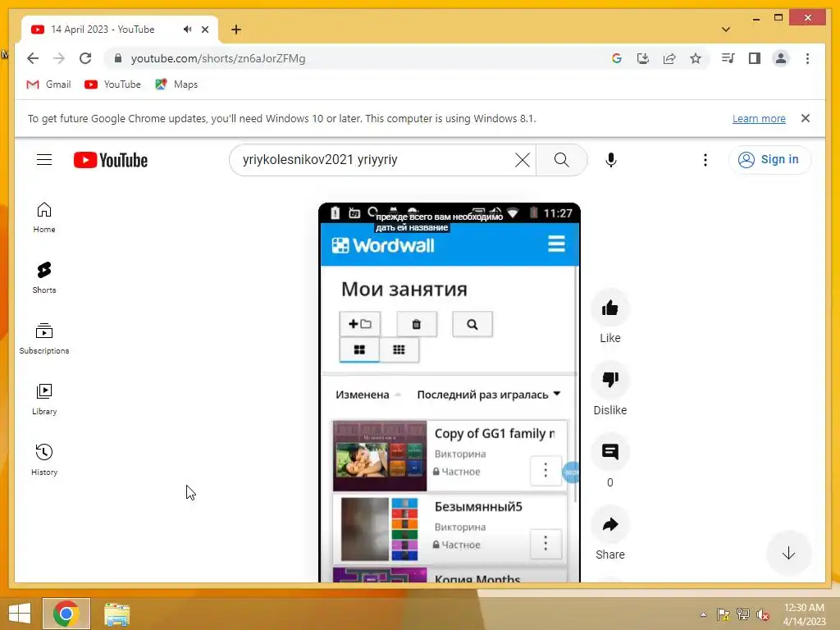The image size is (840, 630).
Task: Click the Безымянный5 thumbnail
Action: pos(380,529)
